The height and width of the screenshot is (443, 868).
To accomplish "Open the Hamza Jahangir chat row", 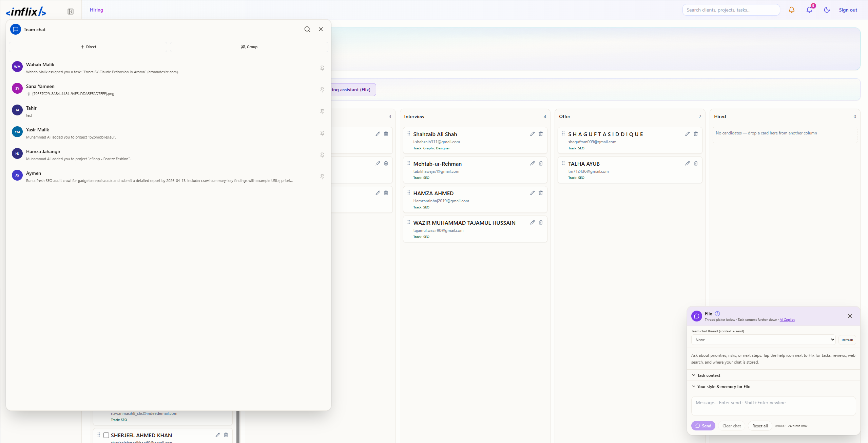I will click(169, 155).
